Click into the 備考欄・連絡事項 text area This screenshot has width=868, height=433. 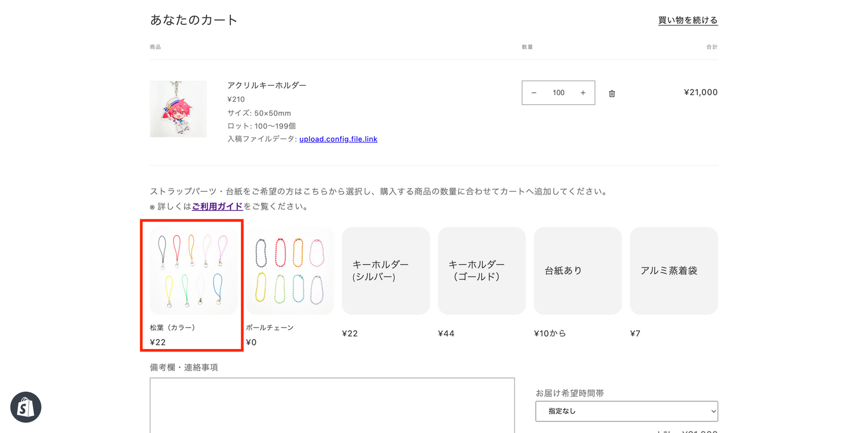pos(332,405)
